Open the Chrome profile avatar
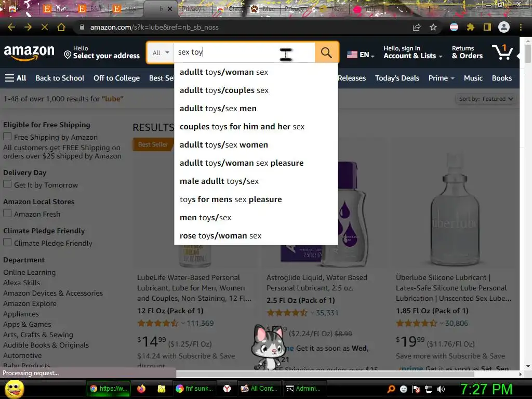Viewport: 532px width, 399px height. click(504, 27)
